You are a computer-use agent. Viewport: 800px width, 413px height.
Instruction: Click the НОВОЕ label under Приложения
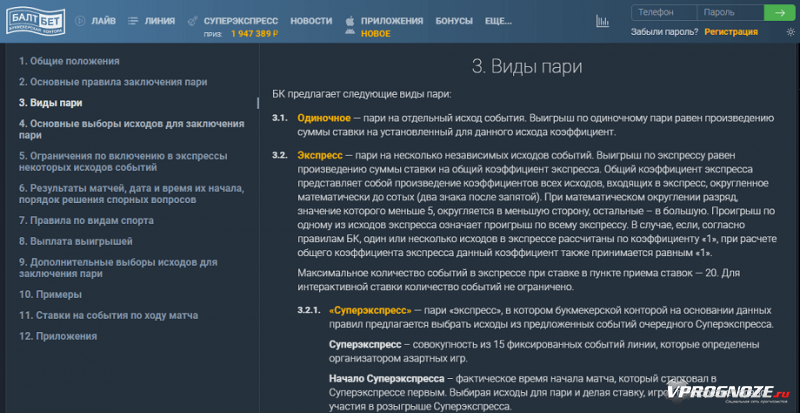(376, 34)
